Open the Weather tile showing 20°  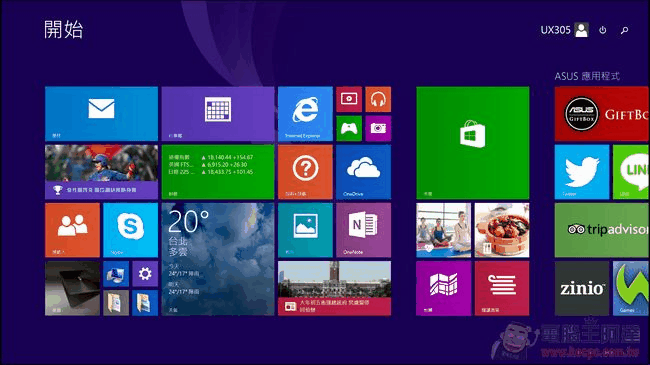[x=218, y=259]
